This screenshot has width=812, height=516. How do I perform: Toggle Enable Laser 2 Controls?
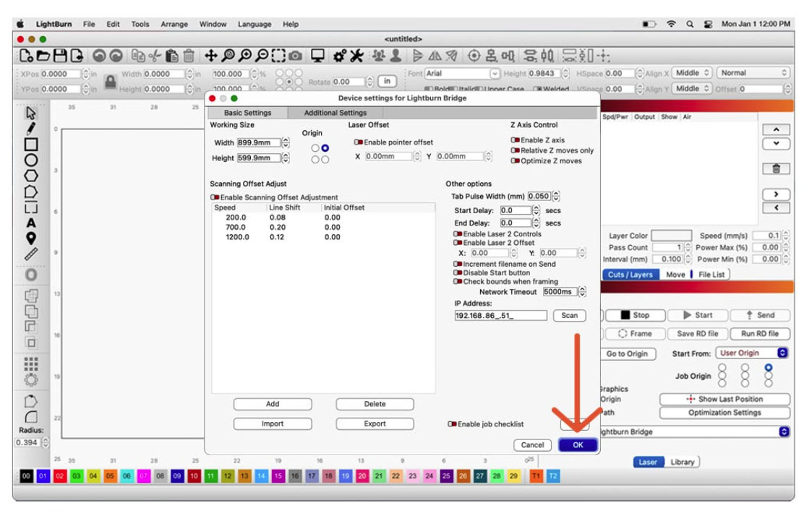click(457, 234)
